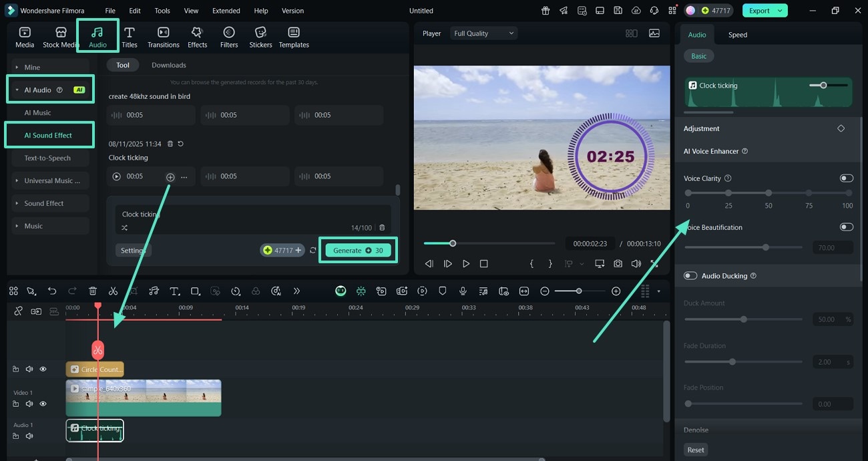Click the gift icon in the title bar
Image resolution: width=868 pixels, height=461 pixels.
click(x=546, y=11)
